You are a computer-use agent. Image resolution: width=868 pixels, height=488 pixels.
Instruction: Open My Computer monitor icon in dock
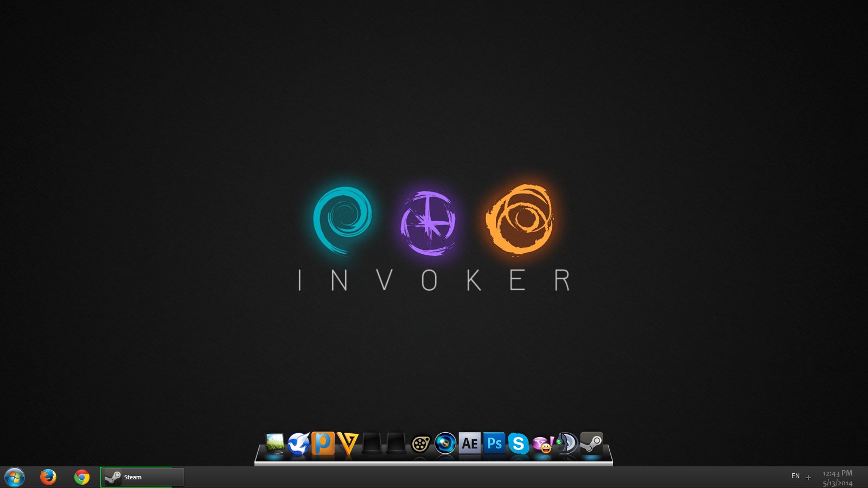coord(275,444)
